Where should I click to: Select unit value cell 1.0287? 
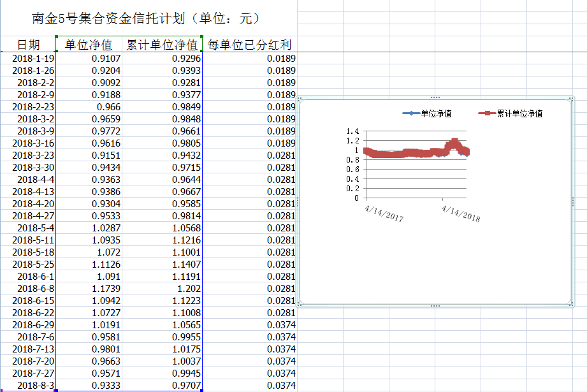click(89, 228)
